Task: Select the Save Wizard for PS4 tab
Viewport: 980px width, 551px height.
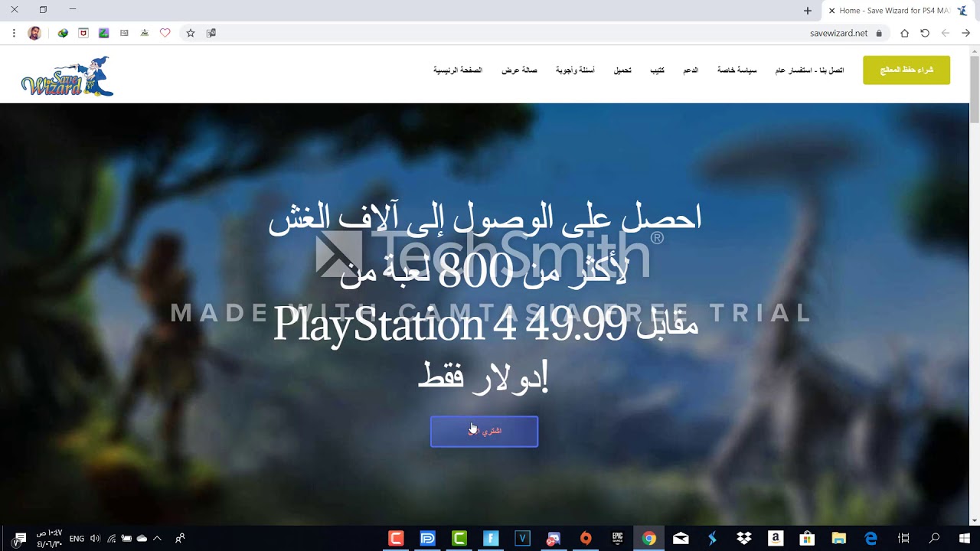Action: (899, 11)
